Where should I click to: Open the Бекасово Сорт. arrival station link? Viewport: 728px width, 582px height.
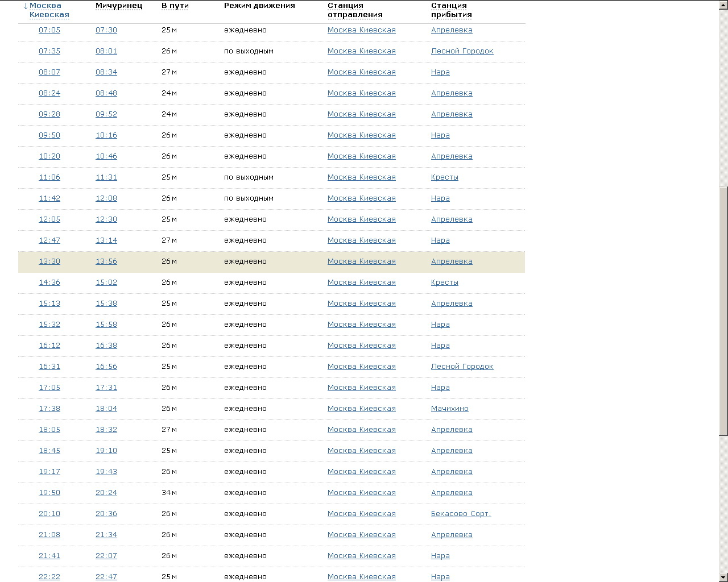(x=461, y=514)
